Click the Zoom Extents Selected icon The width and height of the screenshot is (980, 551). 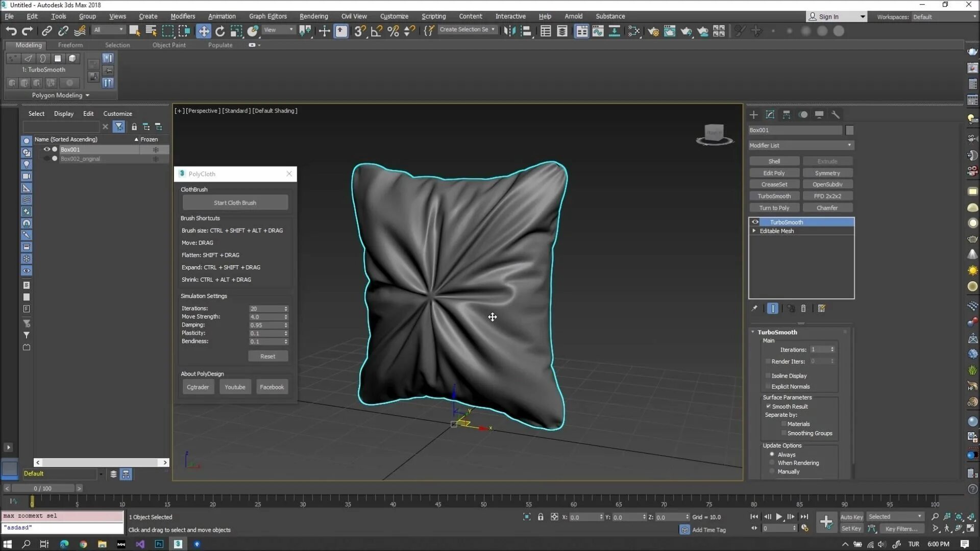click(x=959, y=517)
